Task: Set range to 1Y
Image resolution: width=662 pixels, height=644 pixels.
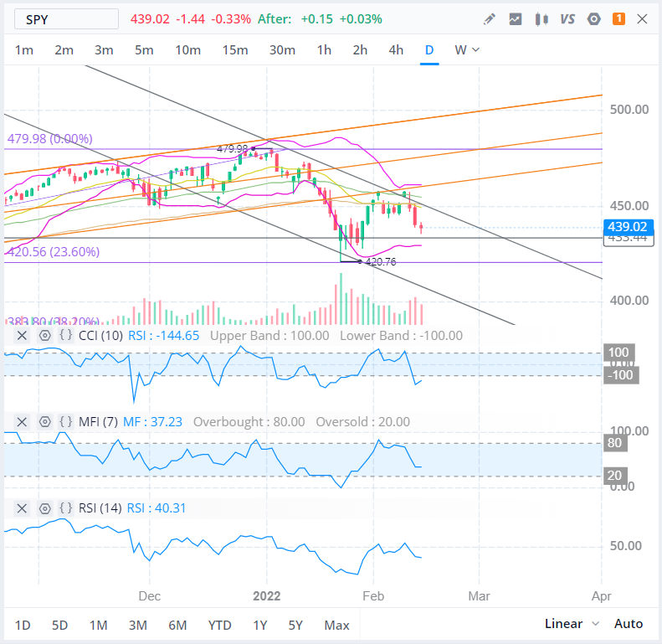Action: pyautogui.click(x=260, y=625)
